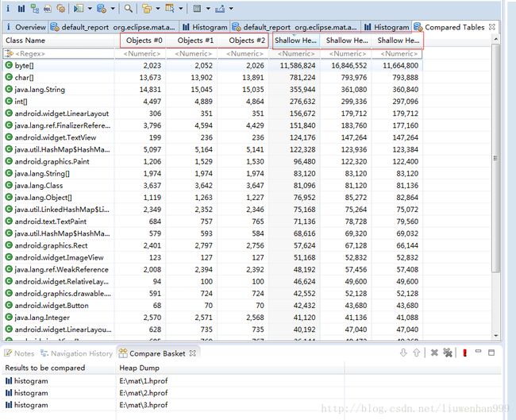516x420 pixels.
Task: Click the scrollbar down arrow of table
Action: click(496, 335)
